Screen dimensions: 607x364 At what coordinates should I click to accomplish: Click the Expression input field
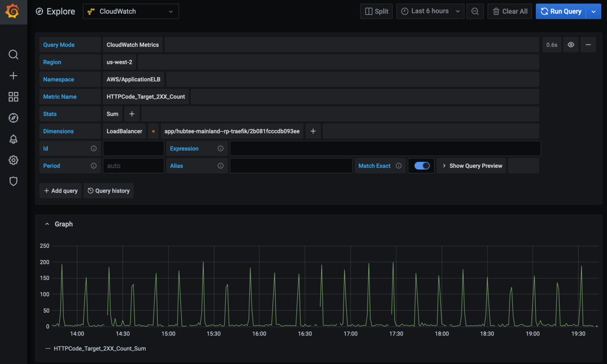(385, 148)
